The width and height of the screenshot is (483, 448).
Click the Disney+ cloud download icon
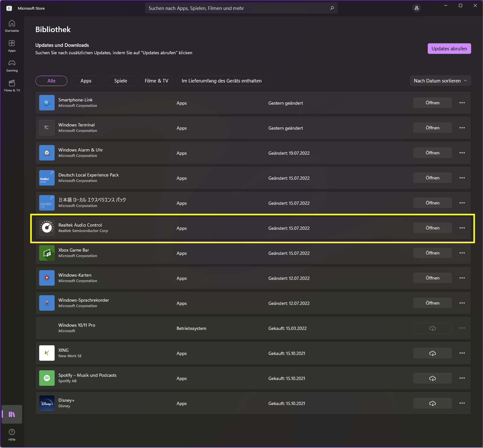click(432, 403)
